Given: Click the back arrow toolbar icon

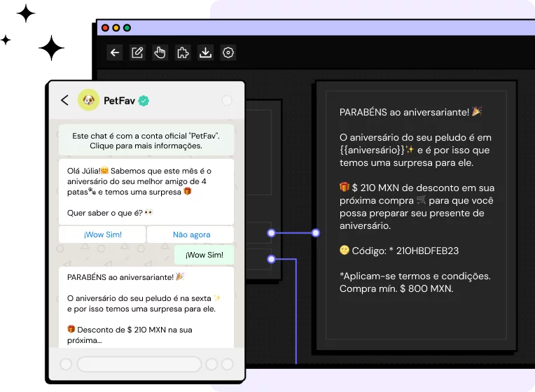Looking at the screenshot, I should coord(115,52).
